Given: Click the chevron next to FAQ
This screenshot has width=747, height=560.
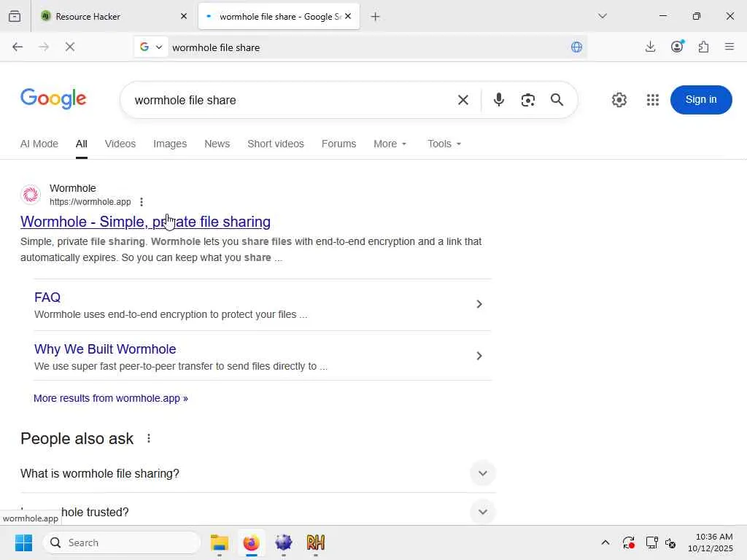Looking at the screenshot, I should click(479, 304).
